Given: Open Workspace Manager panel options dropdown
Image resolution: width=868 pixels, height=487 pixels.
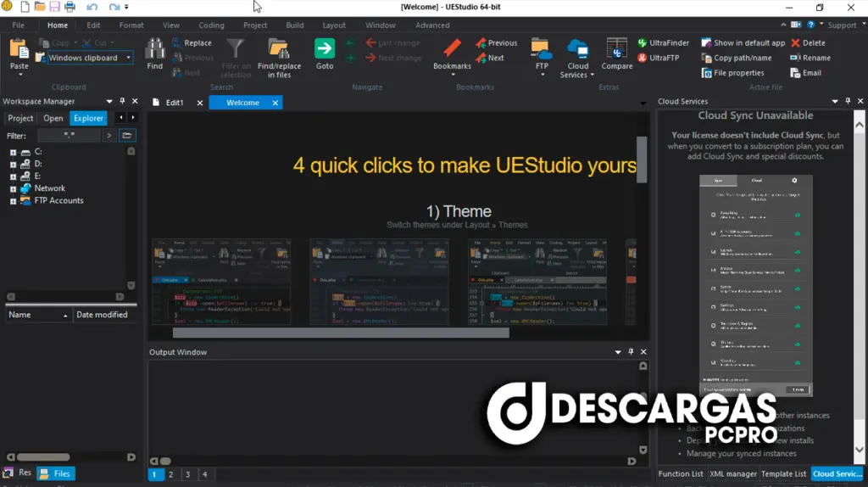Looking at the screenshot, I should (109, 102).
